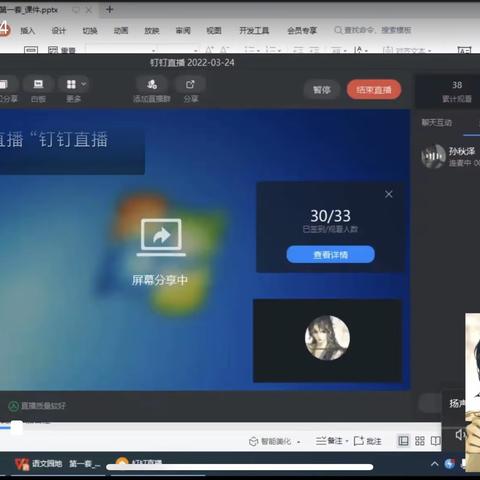
Task: Pause the live stream with 暂停
Action: click(322, 90)
